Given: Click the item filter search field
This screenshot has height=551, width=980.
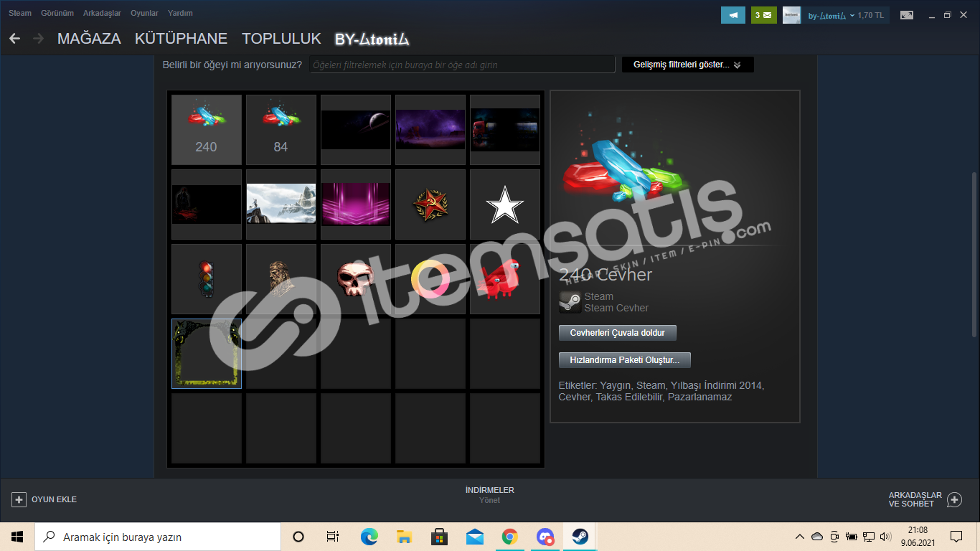Looking at the screenshot, I should (462, 65).
